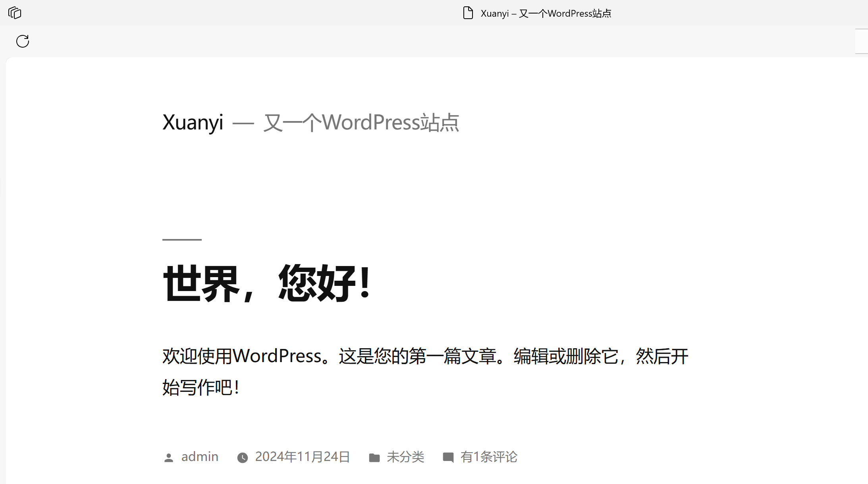
Task: Open the browser workspaces icon
Action: point(15,13)
